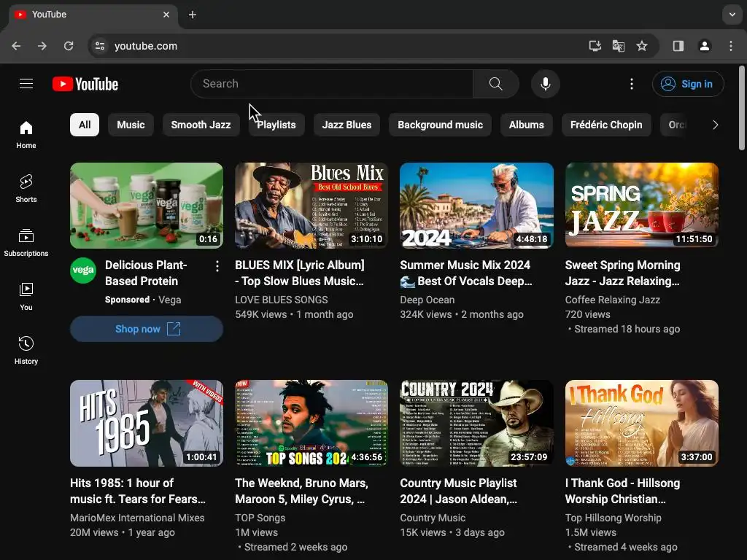747x560 pixels.
Task: Open a new browser tab
Action: (x=193, y=15)
